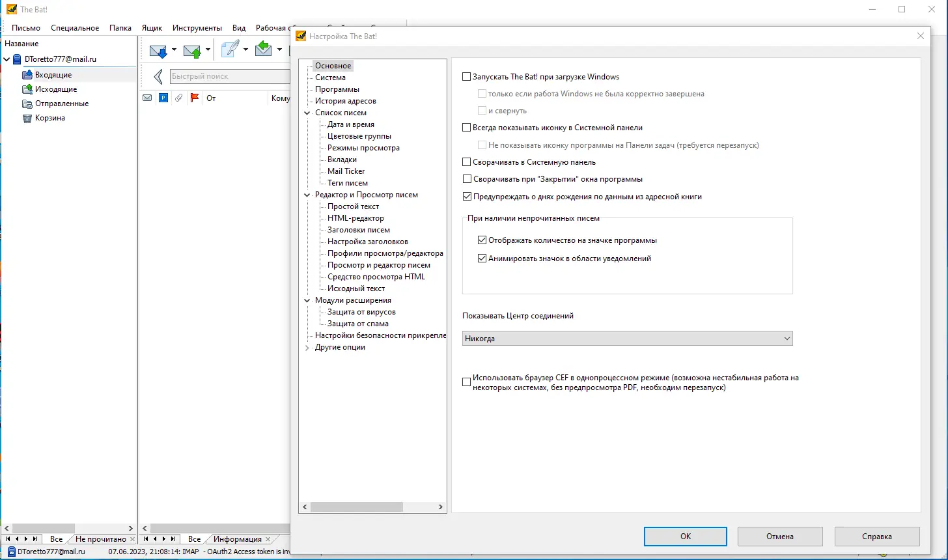
Task: Open help with the Справка button
Action: click(877, 537)
